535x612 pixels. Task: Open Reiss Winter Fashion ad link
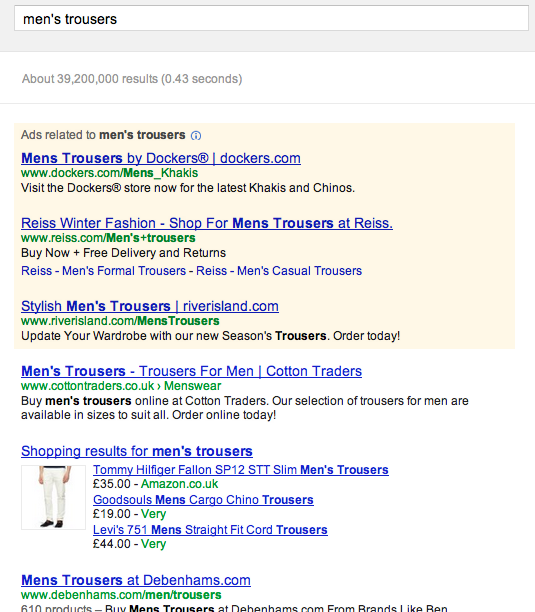pyautogui.click(x=207, y=223)
